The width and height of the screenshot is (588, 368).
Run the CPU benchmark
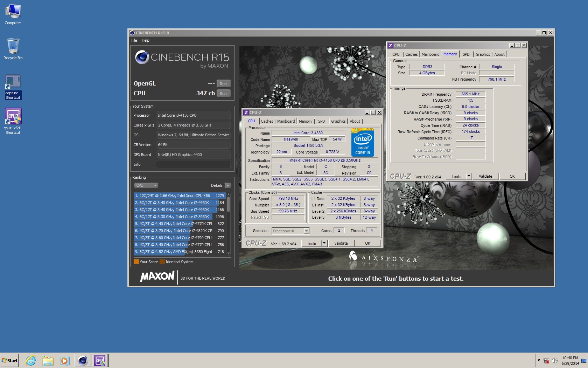(223, 94)
